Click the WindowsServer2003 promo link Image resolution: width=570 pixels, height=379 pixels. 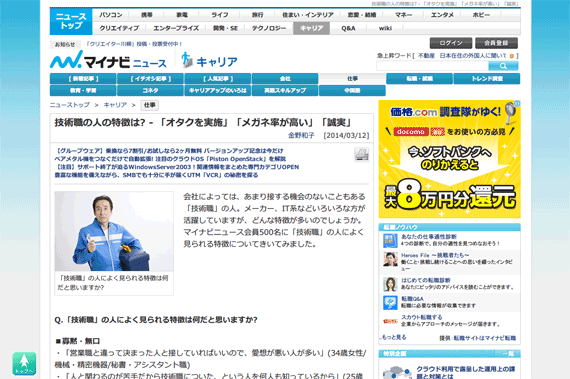pos(177,167)
